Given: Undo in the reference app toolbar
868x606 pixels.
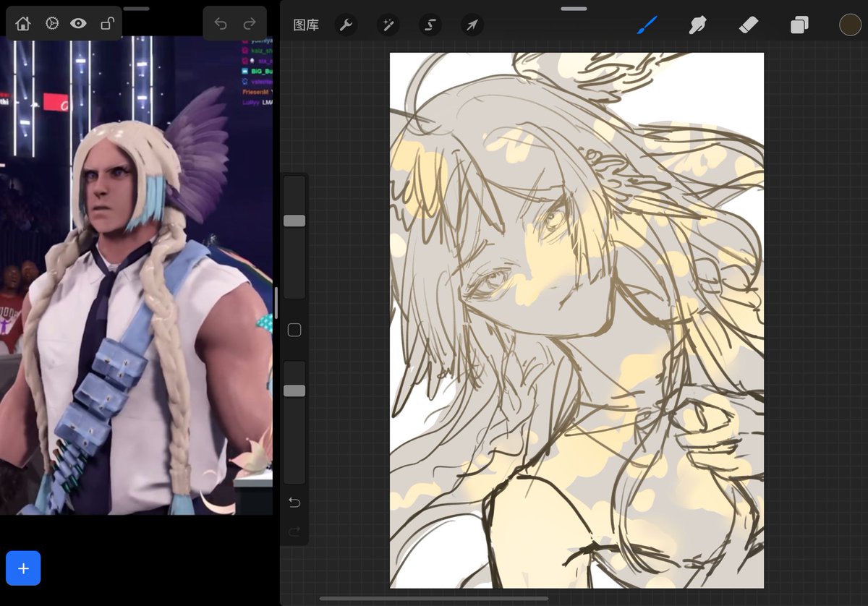Looking at the screenshot, I should (x=221, y=24).
